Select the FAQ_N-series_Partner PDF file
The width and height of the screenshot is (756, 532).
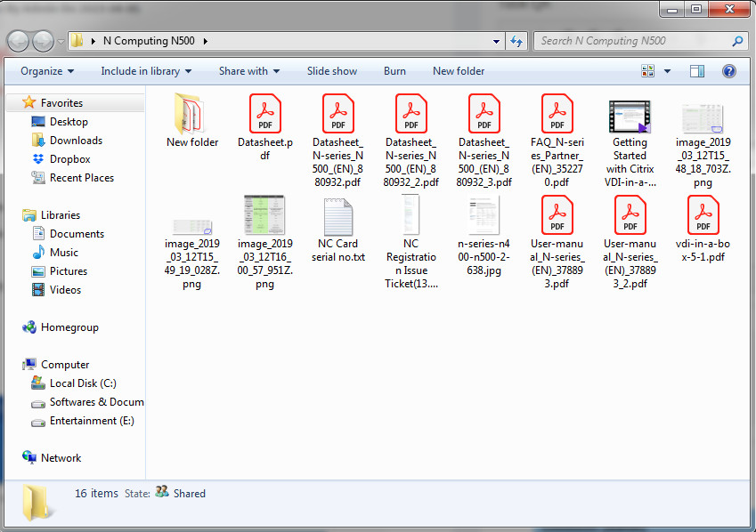[x=557, y=113]
